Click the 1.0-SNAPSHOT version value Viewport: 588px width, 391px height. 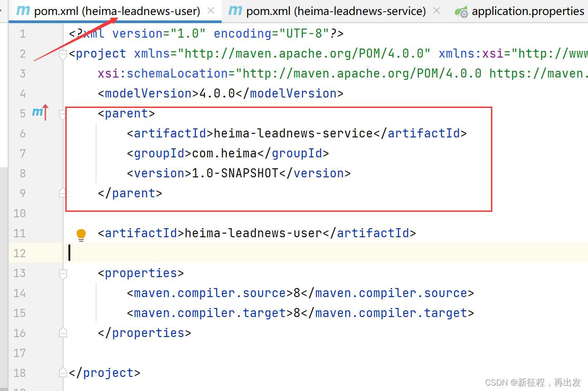click(235, 173)
